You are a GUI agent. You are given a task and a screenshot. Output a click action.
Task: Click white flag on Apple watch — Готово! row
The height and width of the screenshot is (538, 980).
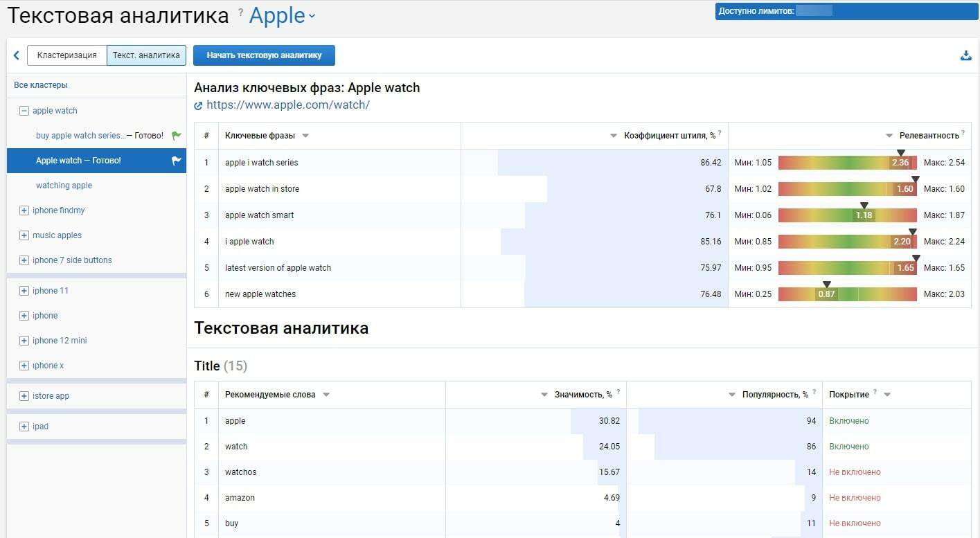(177, 161)
